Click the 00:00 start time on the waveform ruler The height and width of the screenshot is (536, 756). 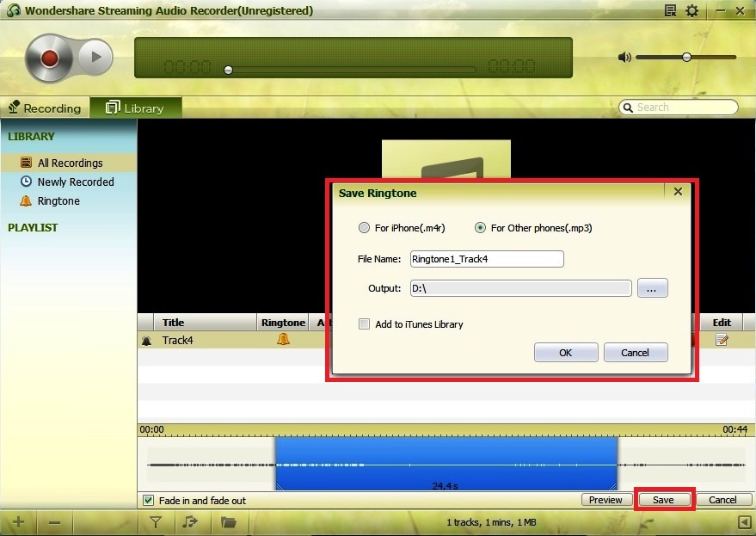tap(152, 429)
